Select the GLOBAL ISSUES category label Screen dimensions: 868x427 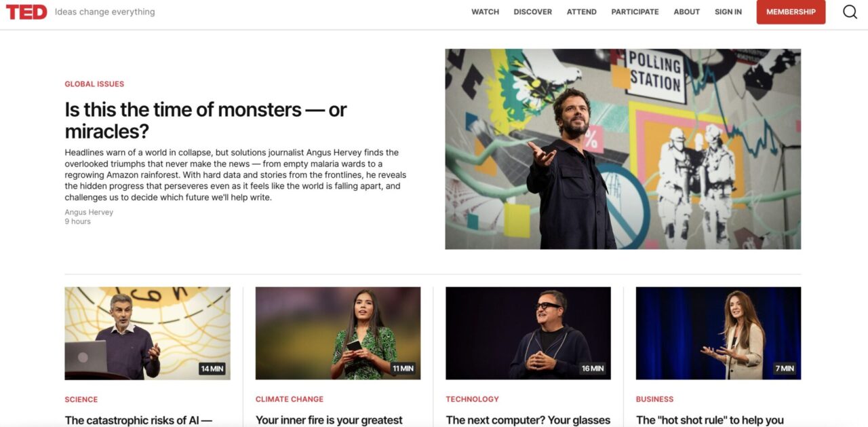[94, 84]
